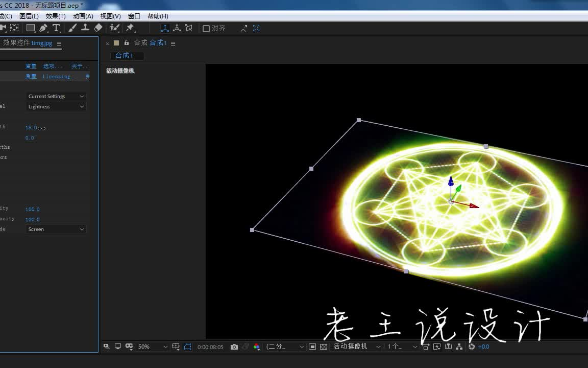Select the Horizontal Type tool
The width and height of the screenshot is (588, 368).
click(56, 28)
